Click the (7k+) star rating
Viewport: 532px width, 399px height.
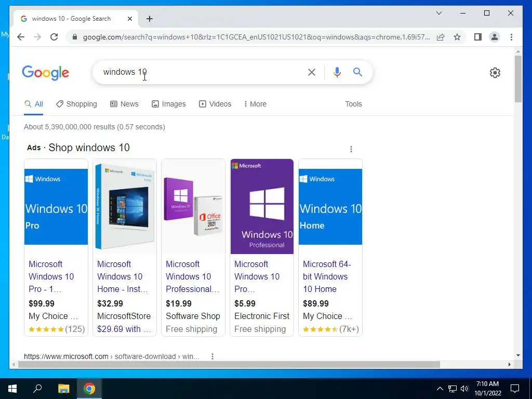point(331,329)
